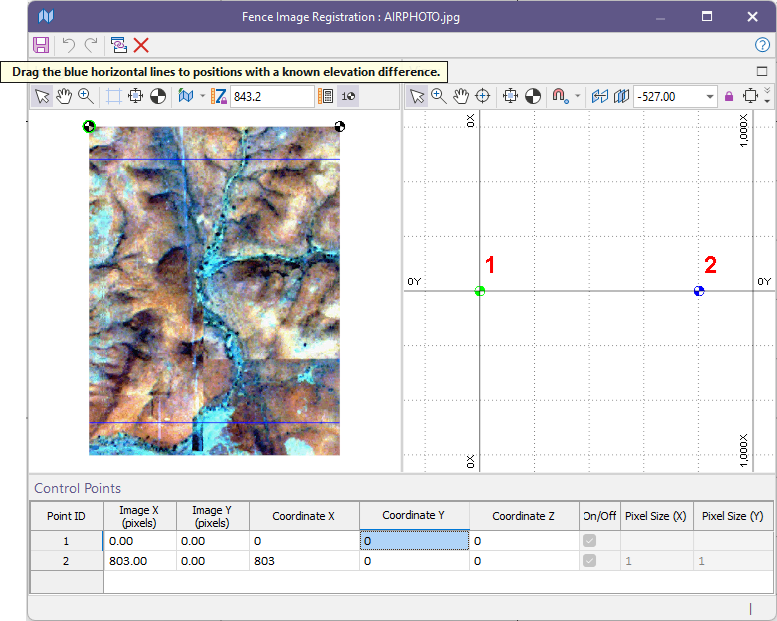The width and height of the screenshot is (777, 621).
Task: Click the Save icon in top toolbar
Action: (x=41, y=45)
